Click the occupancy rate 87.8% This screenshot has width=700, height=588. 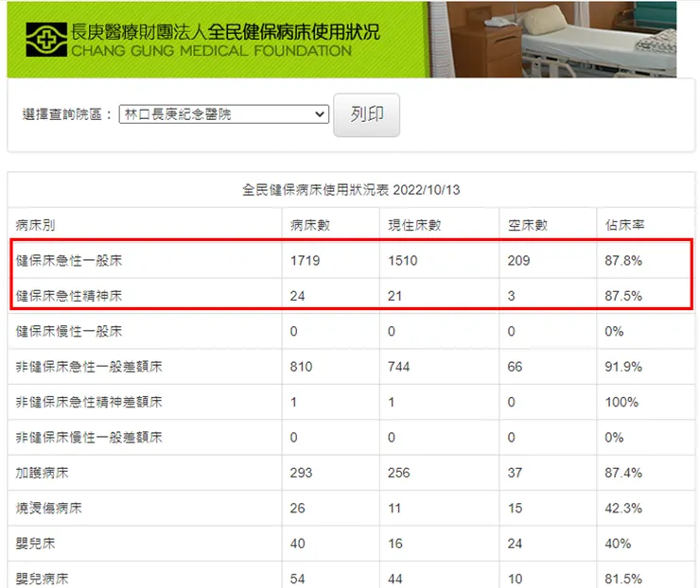pos(623,261)
